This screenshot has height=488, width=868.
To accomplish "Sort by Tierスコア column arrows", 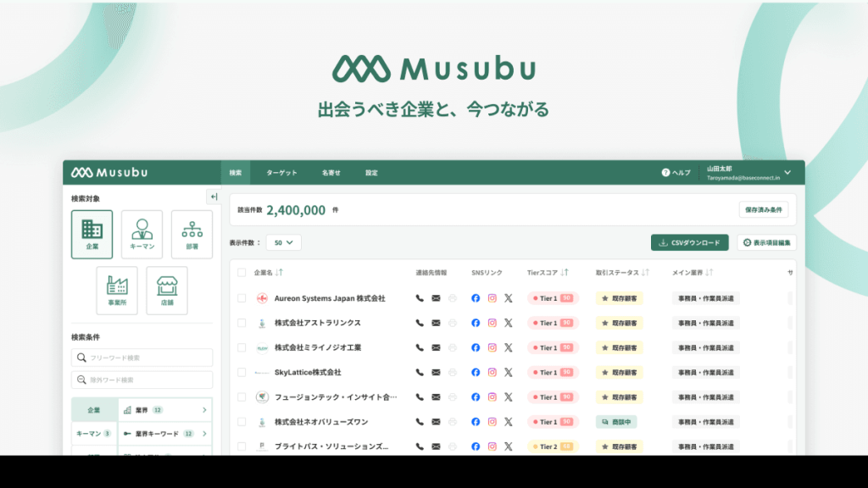I will tap(564, 272).
